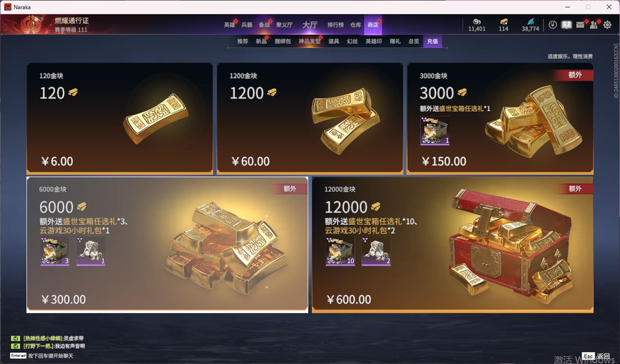Open the friends list icon
Viewport: 620px width, 364px height.
tap(594, 25)
